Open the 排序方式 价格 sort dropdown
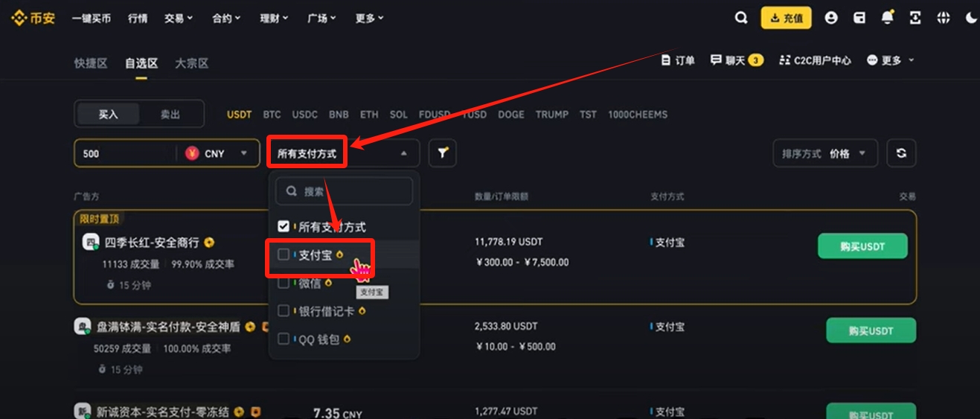This screenshot has width=980, height=419. coord(825,153)
